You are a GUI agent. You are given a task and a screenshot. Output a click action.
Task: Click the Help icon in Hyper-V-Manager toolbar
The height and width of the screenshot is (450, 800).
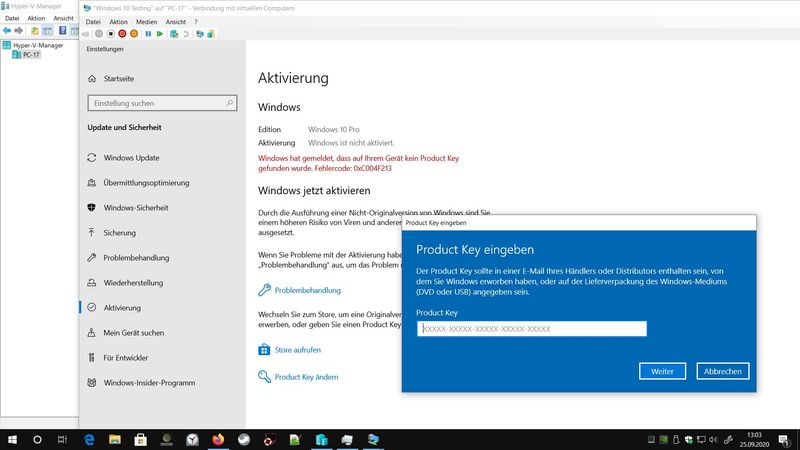point(62,31)
